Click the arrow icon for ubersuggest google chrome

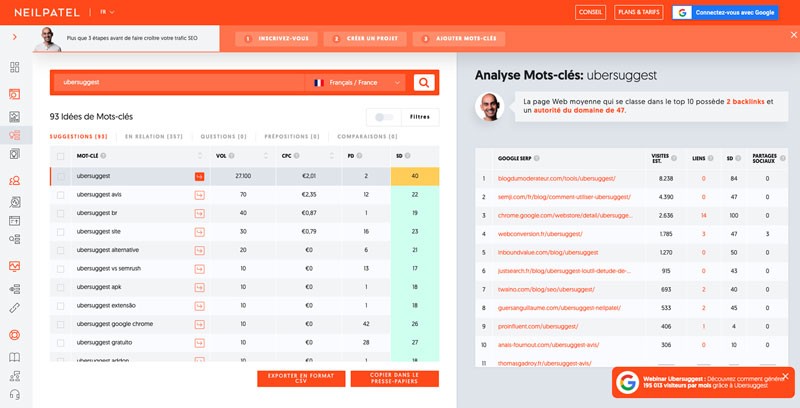(x=199, y=324)
